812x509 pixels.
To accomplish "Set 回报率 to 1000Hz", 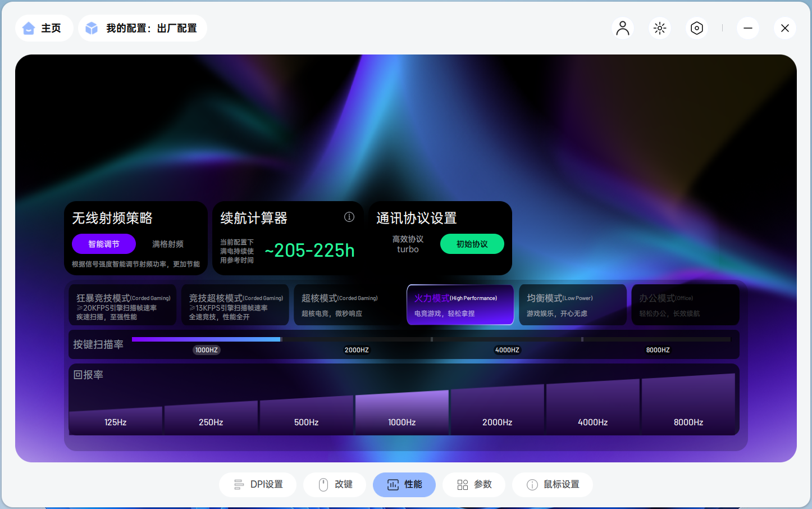I will 402,412.
